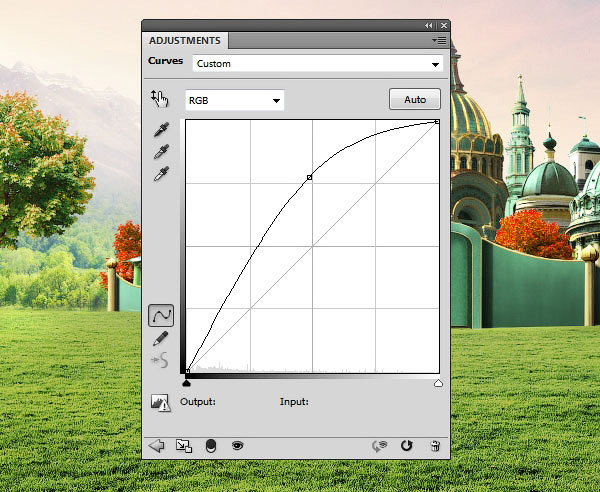Click the Input label
The width and height of the screenshot is (600, 492).
[294, 402]
